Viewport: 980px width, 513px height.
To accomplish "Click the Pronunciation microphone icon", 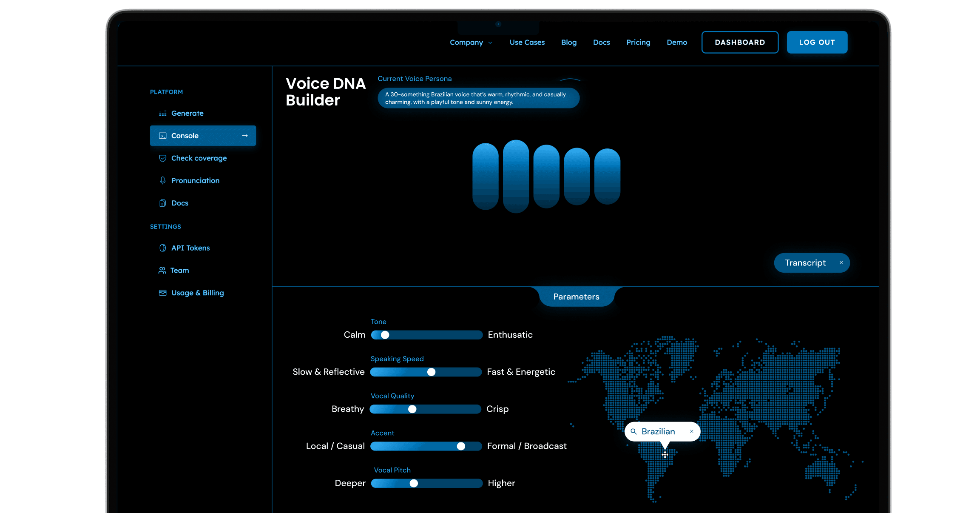I will pos(162,181).
